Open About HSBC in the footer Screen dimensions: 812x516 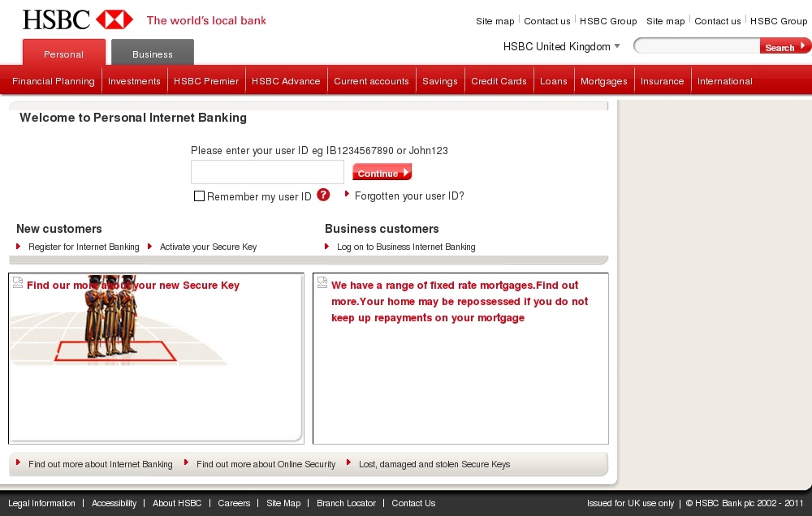tap(177, 503)
